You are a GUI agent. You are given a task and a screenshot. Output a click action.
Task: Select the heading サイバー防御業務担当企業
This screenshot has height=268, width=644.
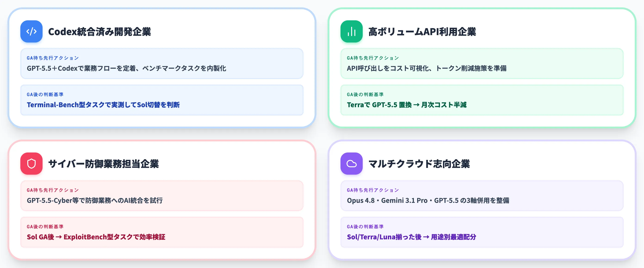point(103,164)
